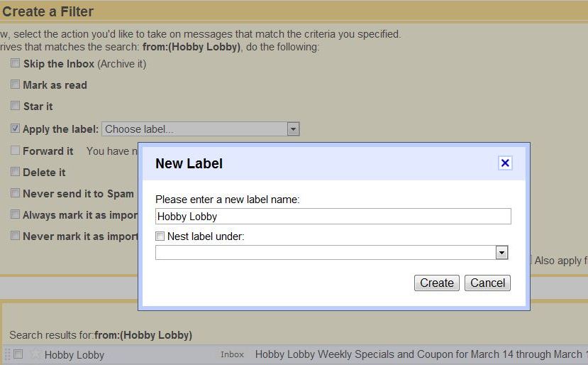This screenshot has height=365, width=588.
Task: Uncheck Apply the label checkbox
Action: click(x=15, y=129)
